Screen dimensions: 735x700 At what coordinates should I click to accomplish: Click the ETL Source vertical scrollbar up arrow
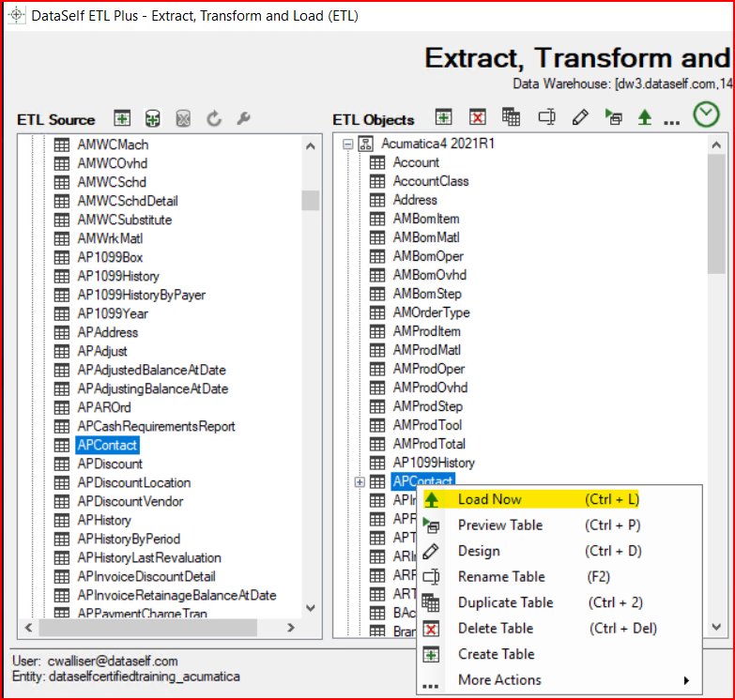(x=311, y=145)
